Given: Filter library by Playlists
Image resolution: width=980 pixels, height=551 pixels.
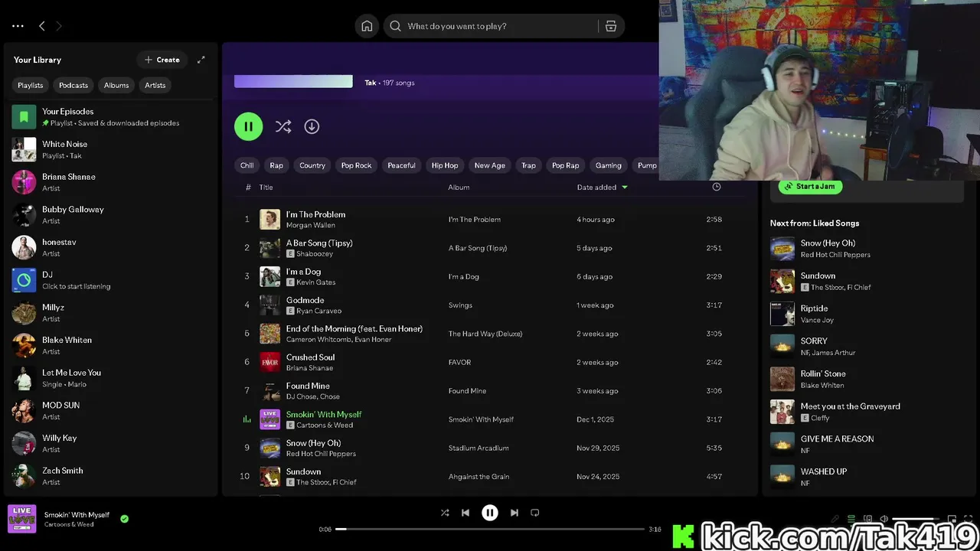Looking at the screenshot, I should coord(31,85).
